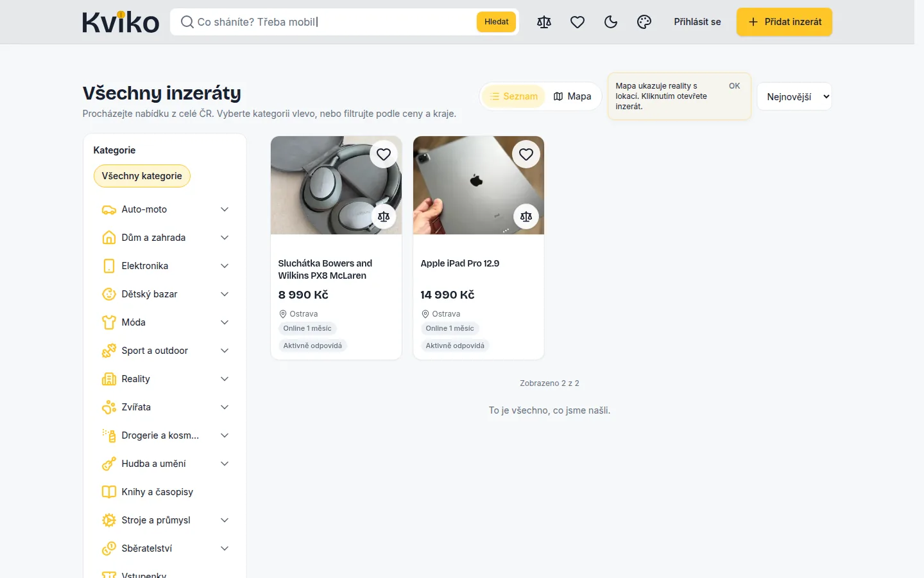
Task: Add Apple iPad Pro to comparison
Action: (x=526, y=216)
